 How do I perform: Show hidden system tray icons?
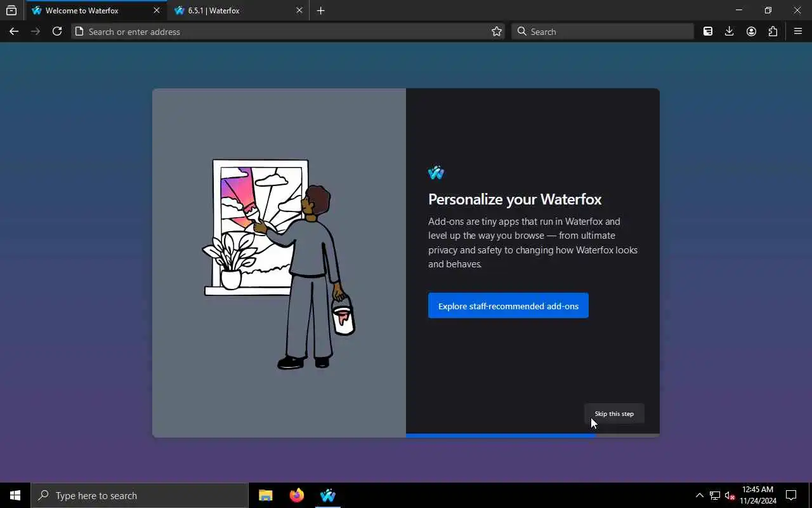(x=700, y=495)
